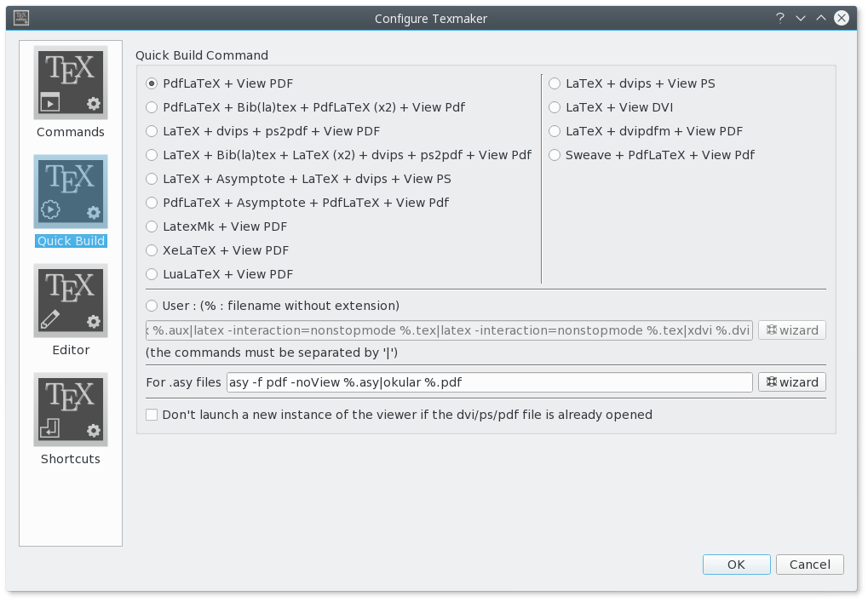The height and width of the screenshot is (602, 868).
Task: Launch the wizard for user quick build command
Action: point(791,330)
